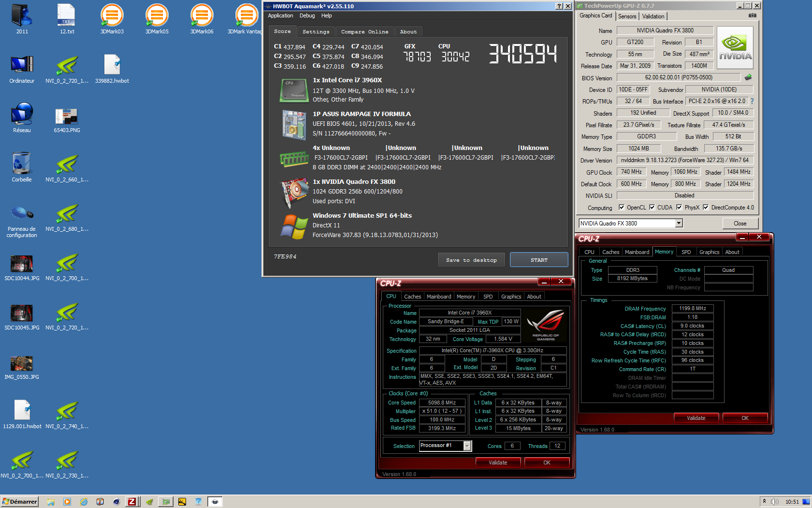Image resolution: width=812 pixels, height=508 pixels.
Task: Open the Application menu in Aquamark
Action: 280,15
